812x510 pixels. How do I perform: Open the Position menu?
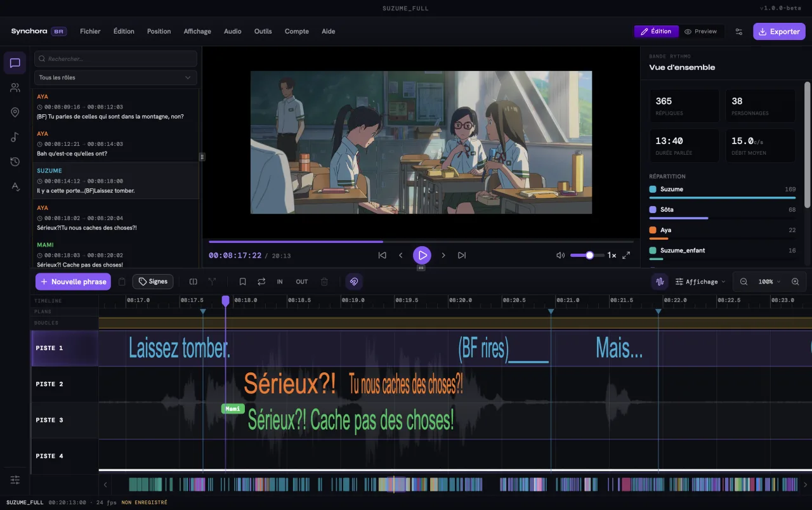coord(159,32)
